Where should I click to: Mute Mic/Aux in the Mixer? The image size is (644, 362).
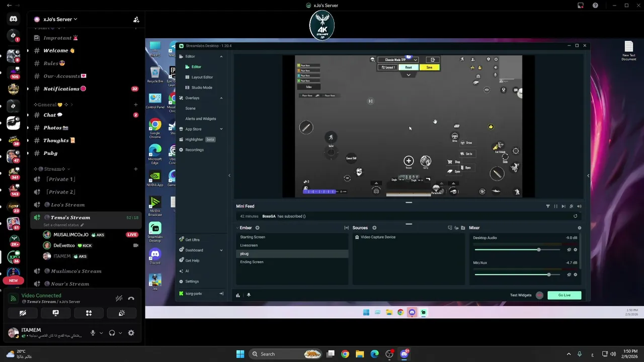[569, 275]
